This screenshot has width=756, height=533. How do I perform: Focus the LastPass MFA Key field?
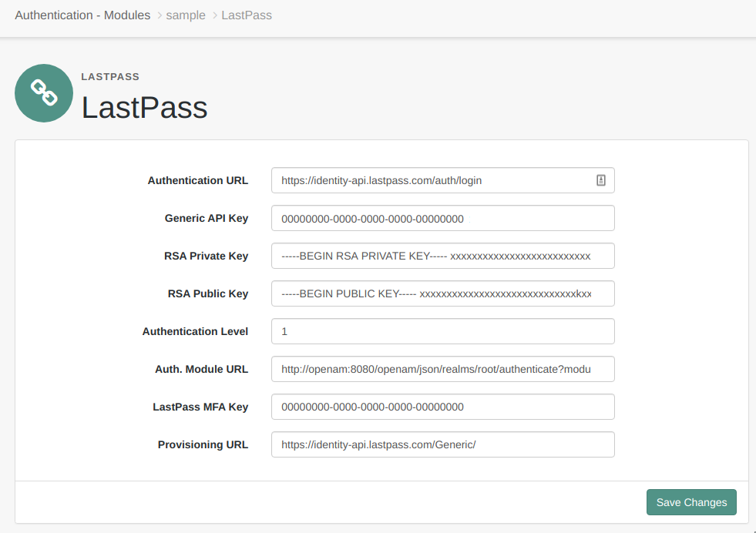(x=442, y=407)
